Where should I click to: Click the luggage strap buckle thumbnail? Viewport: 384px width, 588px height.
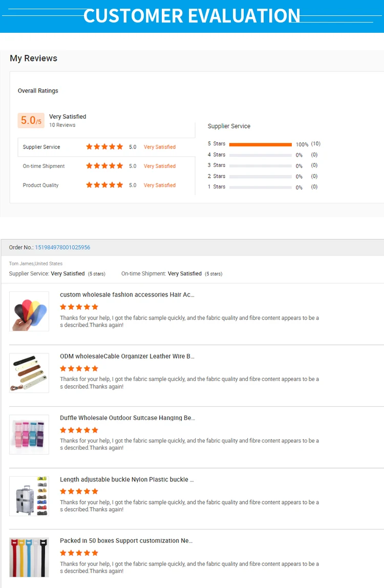coord(29,496)
